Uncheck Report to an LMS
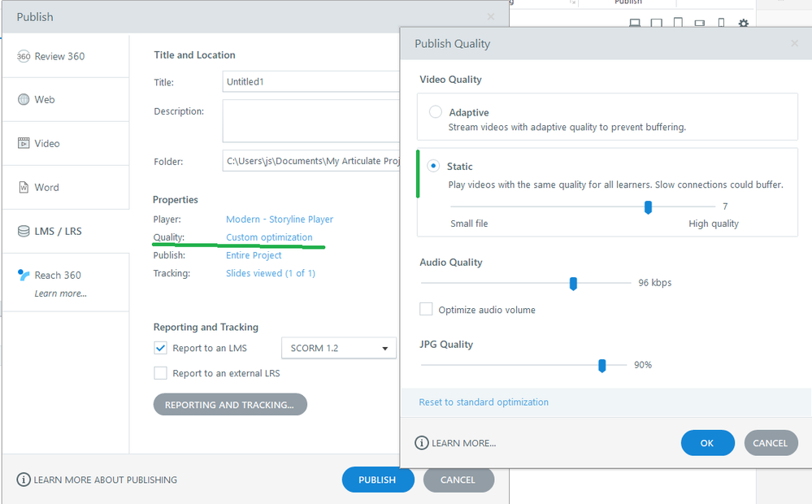812x504 pixels. 160,348
